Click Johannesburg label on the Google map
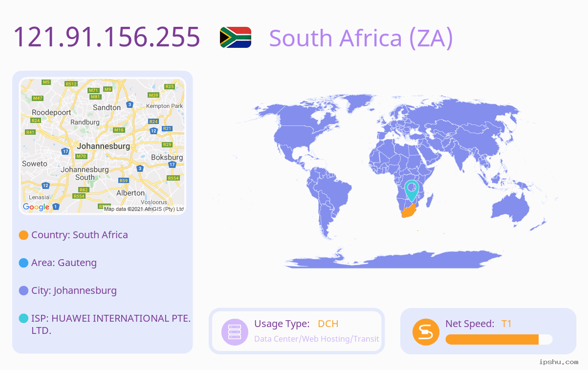Screen dimensions: 588x370 104,146
